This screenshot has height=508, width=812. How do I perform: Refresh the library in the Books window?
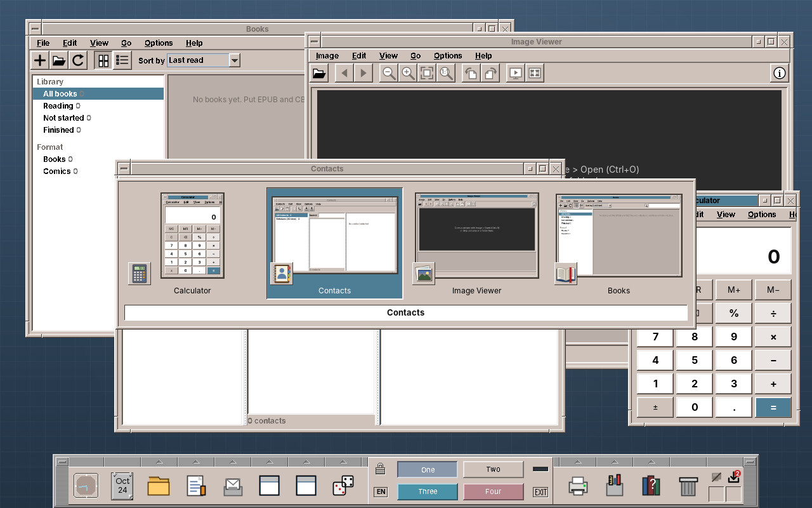click(x=78, y=60)
